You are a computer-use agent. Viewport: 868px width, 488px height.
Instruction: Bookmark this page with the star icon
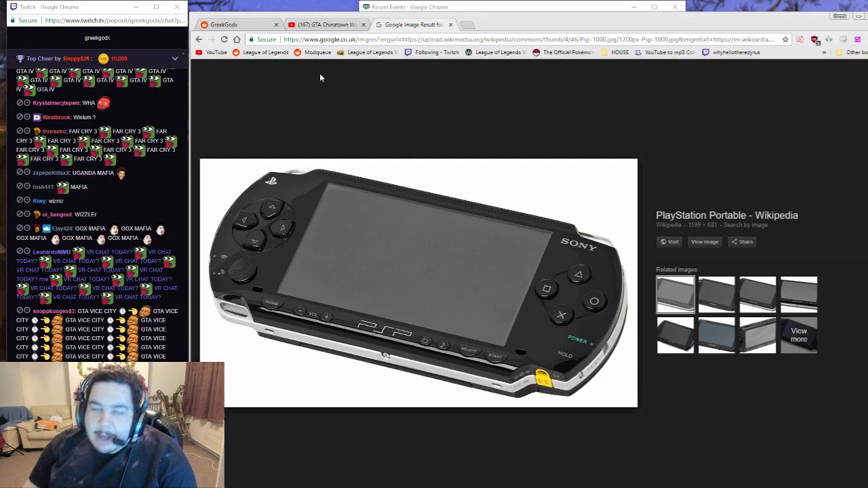(785, 39)
